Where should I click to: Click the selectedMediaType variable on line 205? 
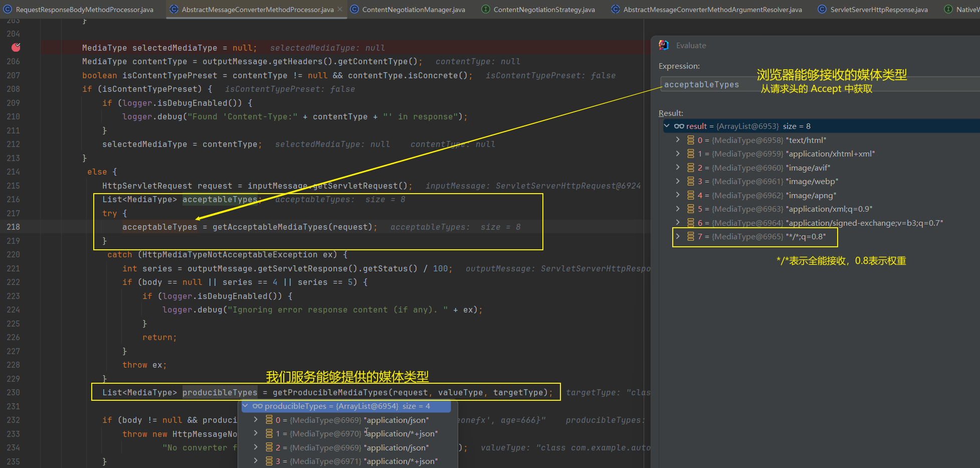point(174,48)
